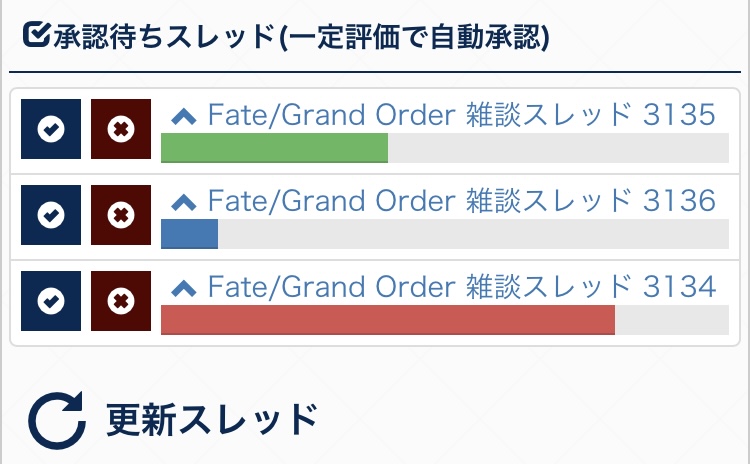The height and width of the screenshot is (464, 750).
Task: Approve thread 3134 with blue check button
Action: pyautogui.click(x=51, y=301)
